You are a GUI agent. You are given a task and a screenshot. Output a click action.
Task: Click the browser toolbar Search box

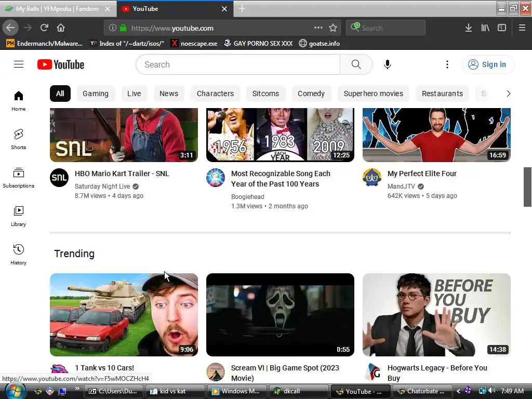click(x=386, y=28)
